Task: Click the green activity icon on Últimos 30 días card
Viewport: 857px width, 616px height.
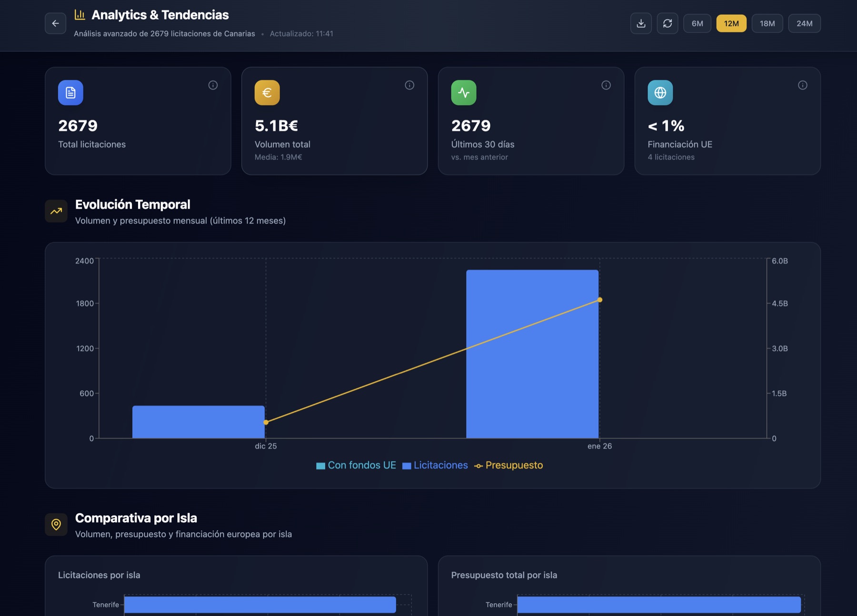Action: (x=464, y=92)
